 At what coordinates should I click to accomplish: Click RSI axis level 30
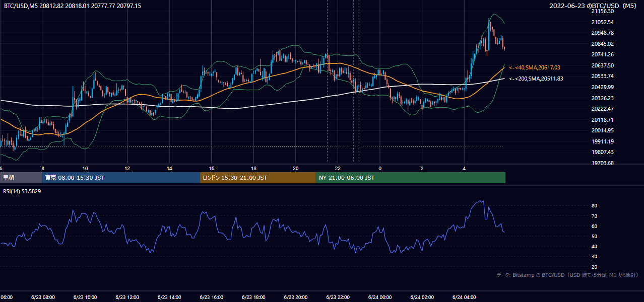(x=595, y=257)
